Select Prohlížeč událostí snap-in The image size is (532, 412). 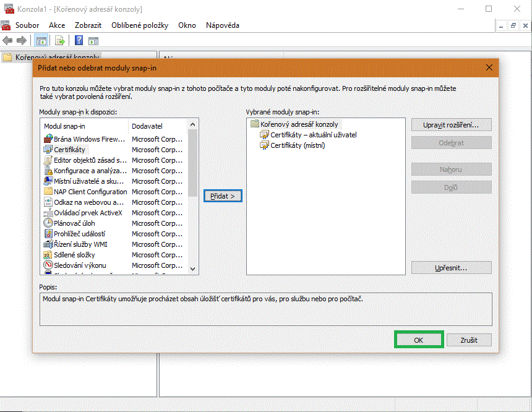79,234
